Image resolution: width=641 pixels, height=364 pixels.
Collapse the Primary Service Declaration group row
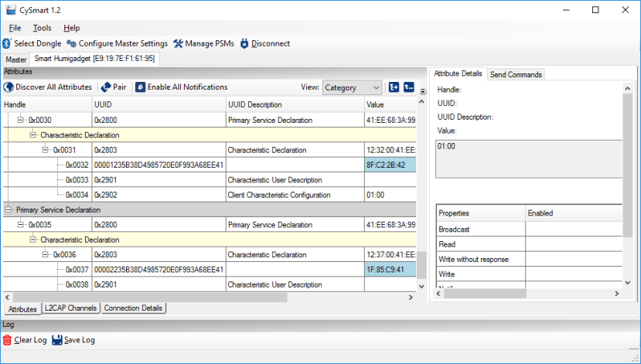9,209
